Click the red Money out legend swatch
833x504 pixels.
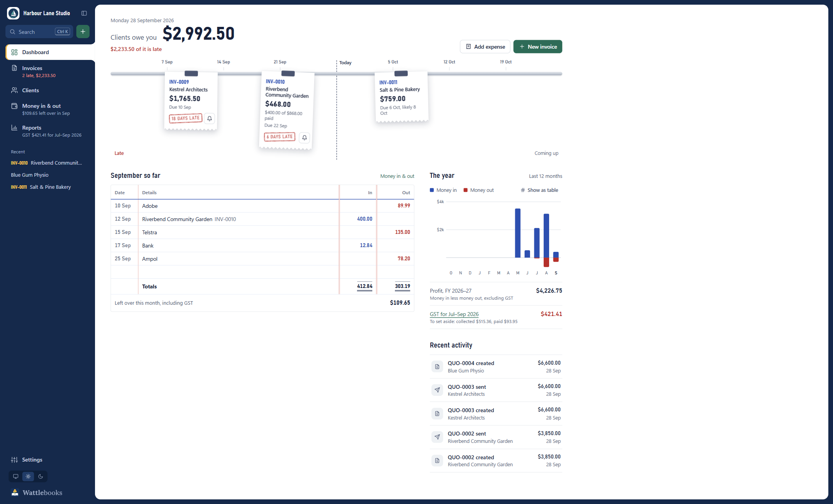click(x=465, y=190)
